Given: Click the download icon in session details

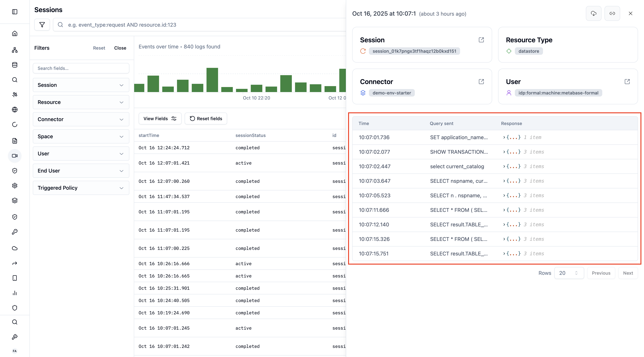Looking at the screenshot, I should click(593, 13).
